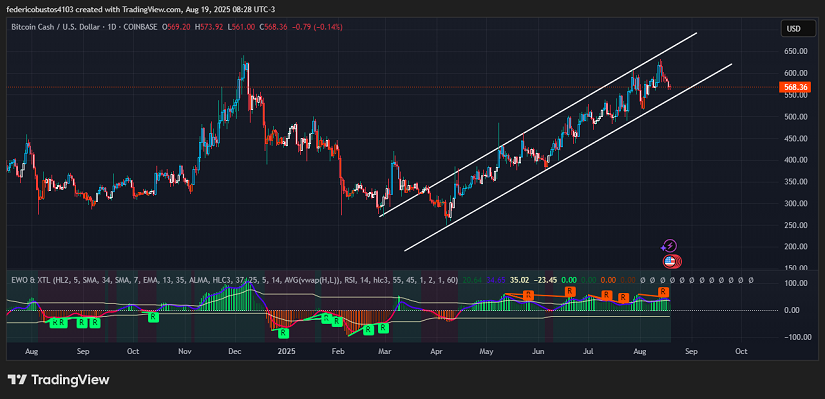The height and width of the screenshot is (399, 825).
Task: Click the open value O569.20
Action: [x=176, y=27]
